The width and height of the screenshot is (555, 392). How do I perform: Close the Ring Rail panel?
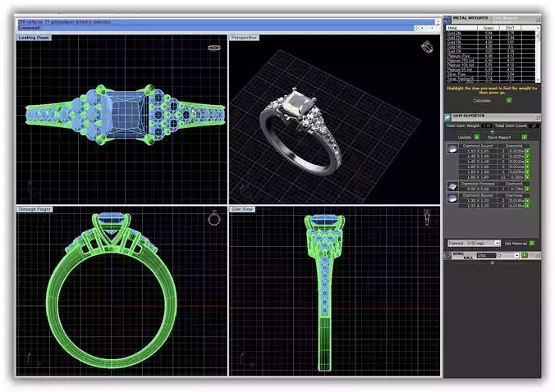538,255
